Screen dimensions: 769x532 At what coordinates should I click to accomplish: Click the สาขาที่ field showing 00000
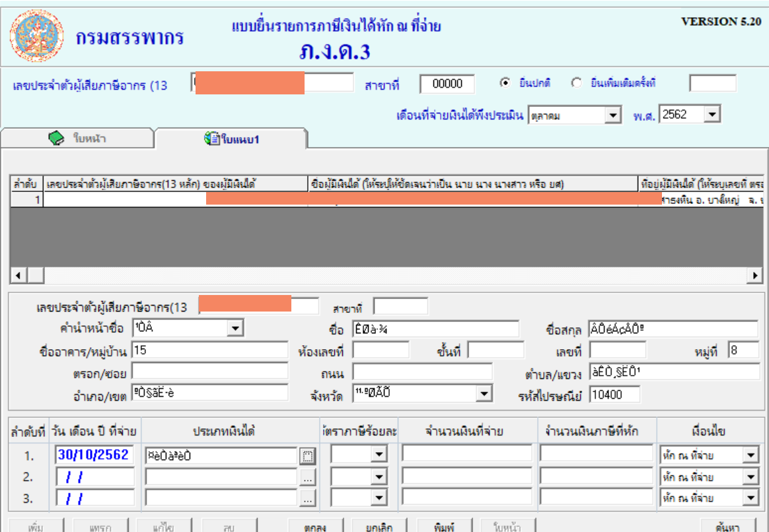(447, 84)
